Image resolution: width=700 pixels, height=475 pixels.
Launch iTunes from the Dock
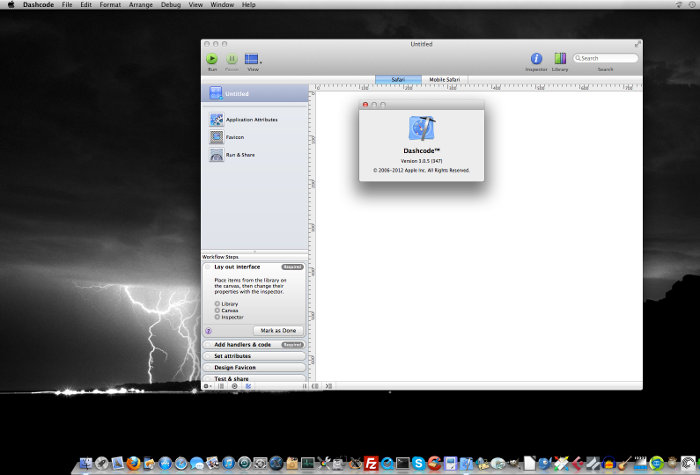click(229, 463)
